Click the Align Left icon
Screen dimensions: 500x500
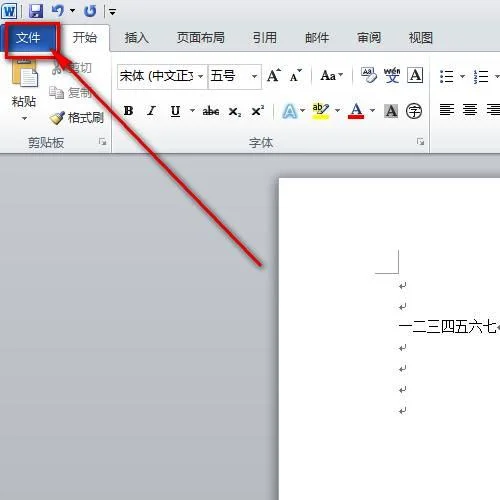click(x=447, y=110)
